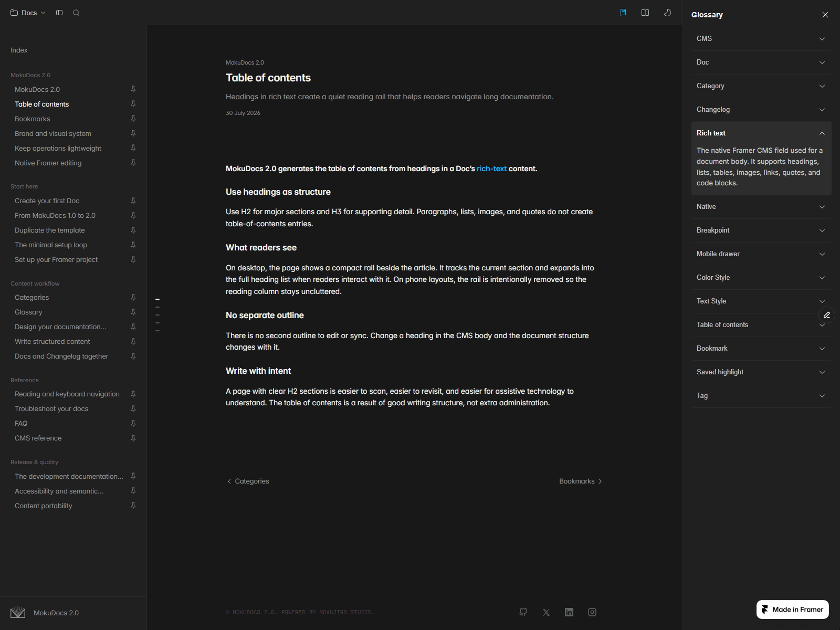Screen dimensions: 840x630
Task: Pin the Brand and visual system doc
Action: tap(133, 133)
